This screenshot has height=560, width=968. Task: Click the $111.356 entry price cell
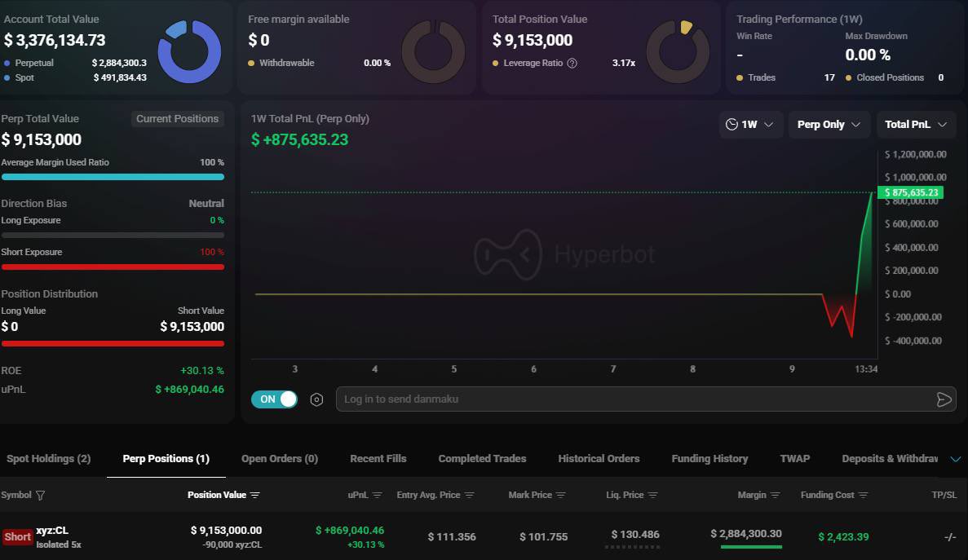tap(452, 537)
